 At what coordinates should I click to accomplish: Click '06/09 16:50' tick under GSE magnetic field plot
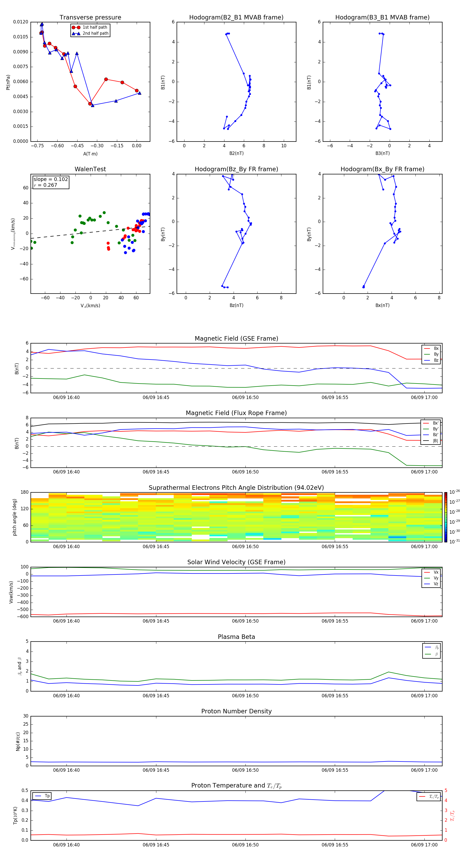(245, 398)
